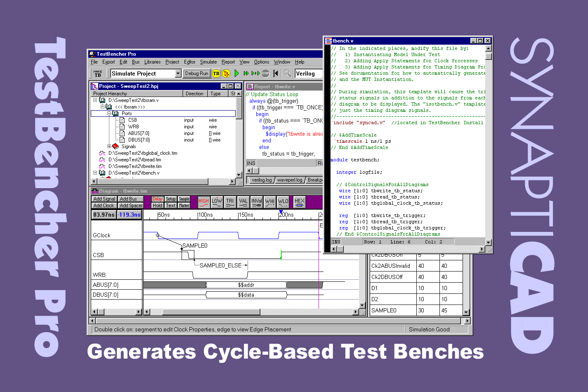Click the Add Bus button

(x=130, y=199)
